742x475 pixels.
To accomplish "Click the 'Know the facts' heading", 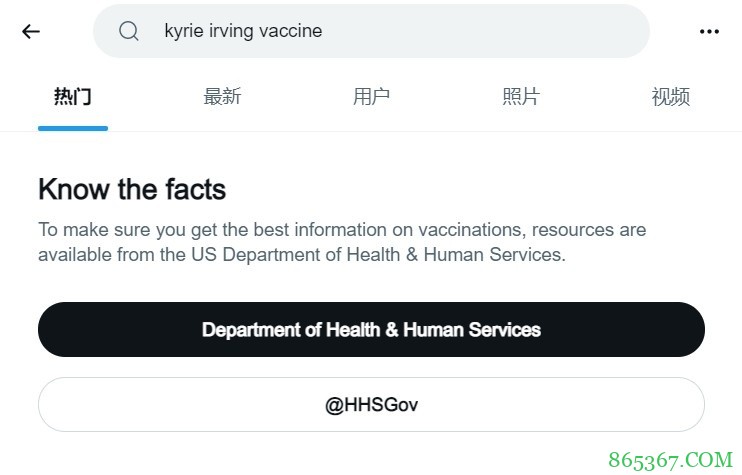I will (x=132, y=189).
